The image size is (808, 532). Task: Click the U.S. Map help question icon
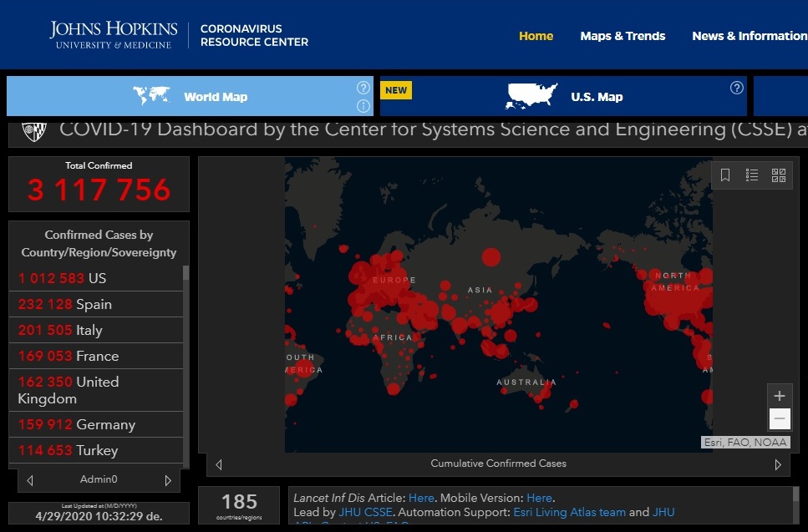tap(737, 88)
